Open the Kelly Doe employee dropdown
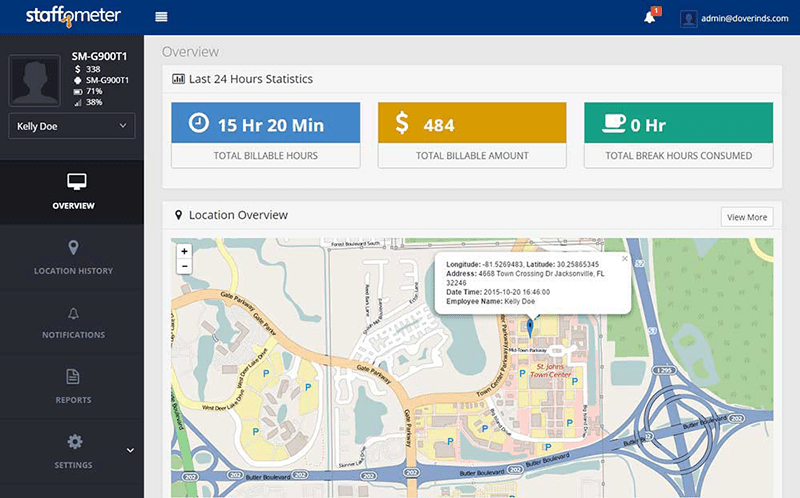Viewport: 800px width, 498px height. click(71, 126)
